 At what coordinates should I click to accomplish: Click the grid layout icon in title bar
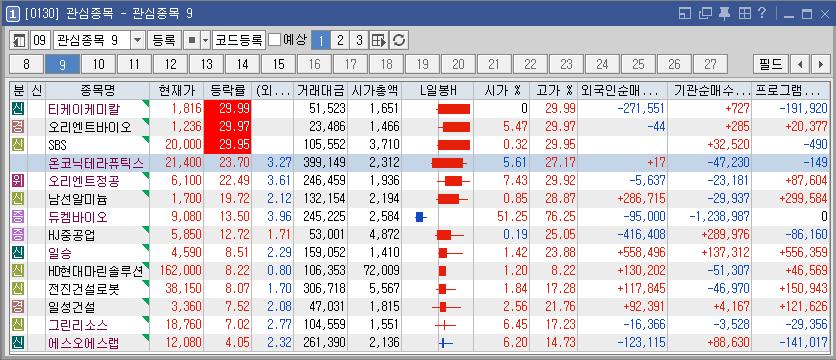tap(745, 13)
